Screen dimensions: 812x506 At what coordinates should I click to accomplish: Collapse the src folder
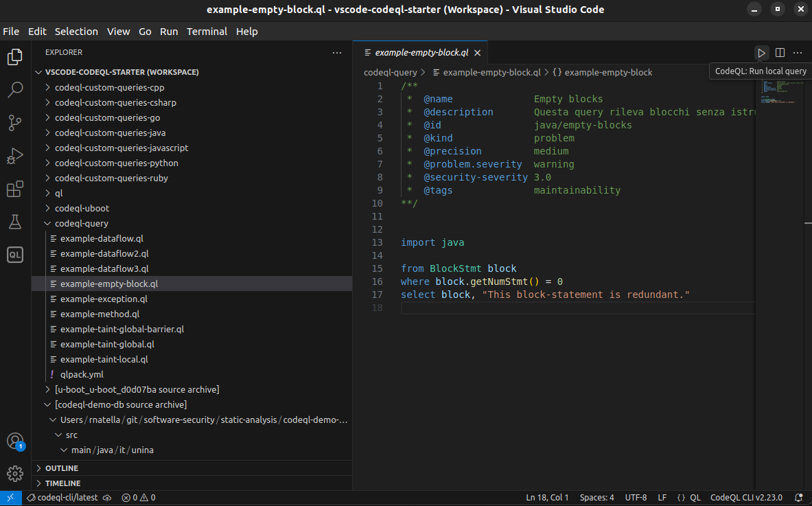(x=192, y=435)
